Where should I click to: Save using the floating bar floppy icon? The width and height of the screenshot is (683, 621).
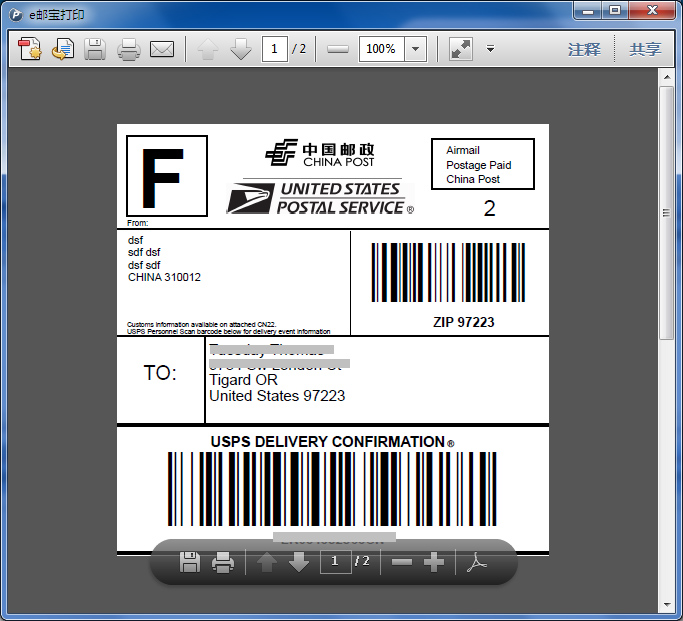tap(190, 562)
